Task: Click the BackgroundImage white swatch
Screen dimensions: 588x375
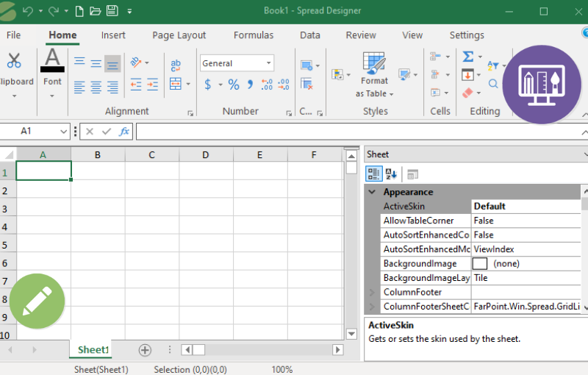Action: (x=480, y=263)
